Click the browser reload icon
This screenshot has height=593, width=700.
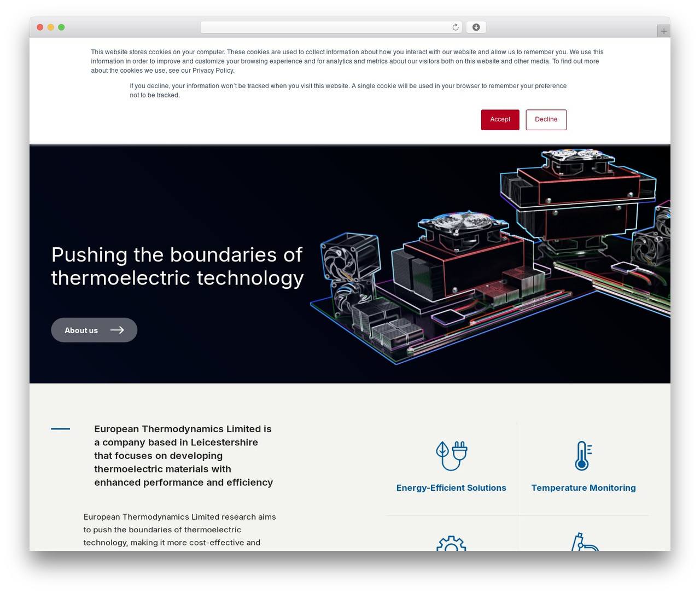pyautogui.click(x=456, y=27)
